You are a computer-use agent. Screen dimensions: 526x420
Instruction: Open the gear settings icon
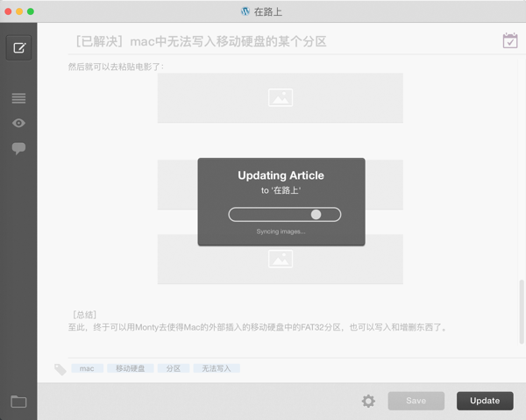coord(368,401)
